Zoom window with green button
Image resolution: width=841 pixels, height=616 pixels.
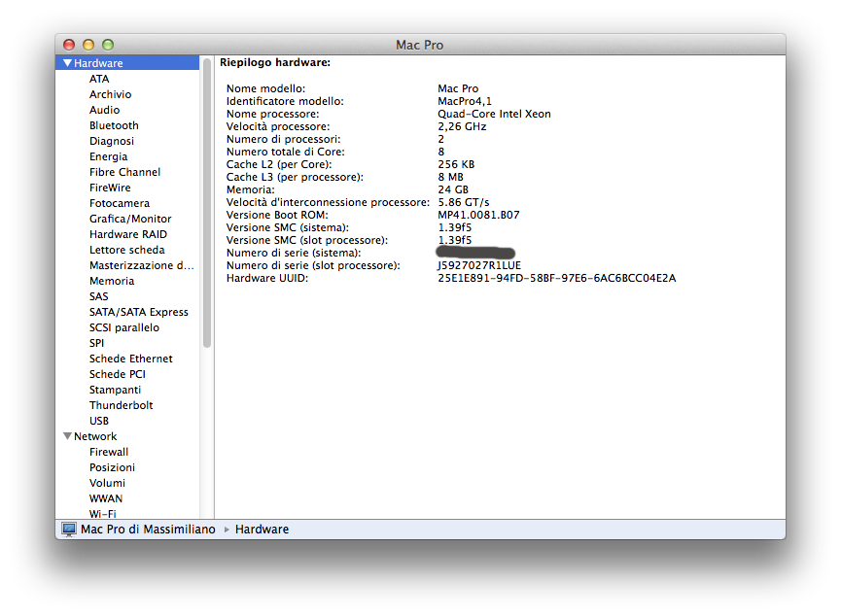tap(108, 45)
